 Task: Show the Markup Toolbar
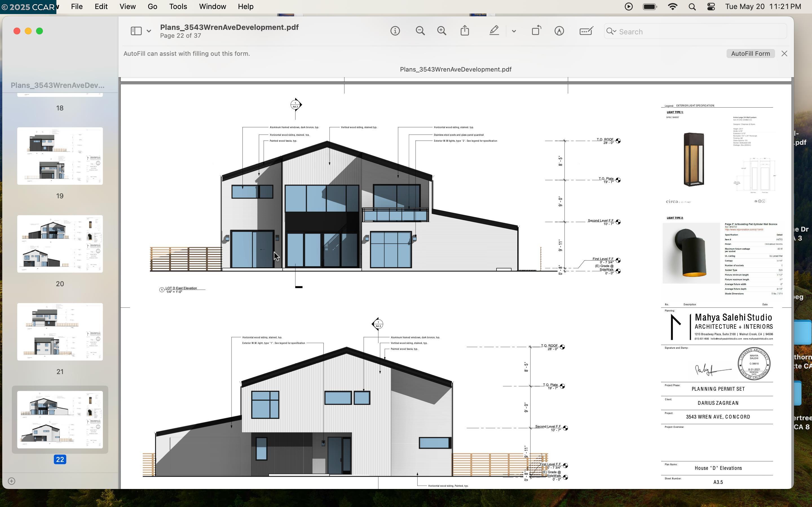coord(559,31)
